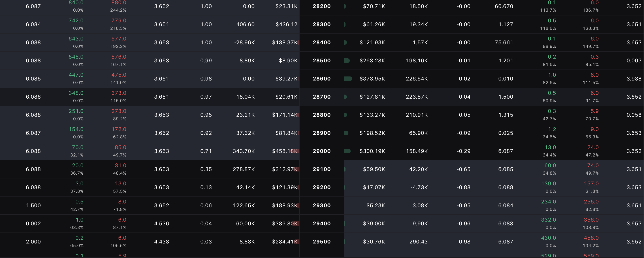Screen dimensions: 644x258
Task: Click the green 447.0 call bid price
Action: (76, 75)
